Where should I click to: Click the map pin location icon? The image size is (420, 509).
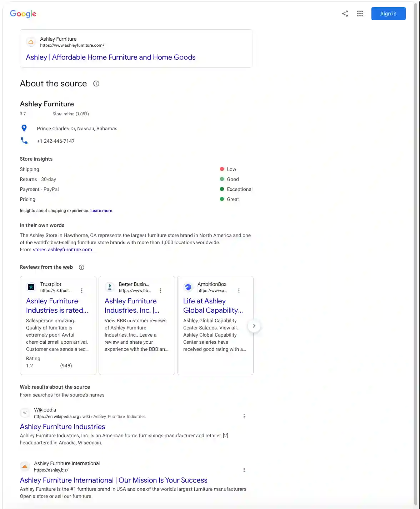point(24,128)
